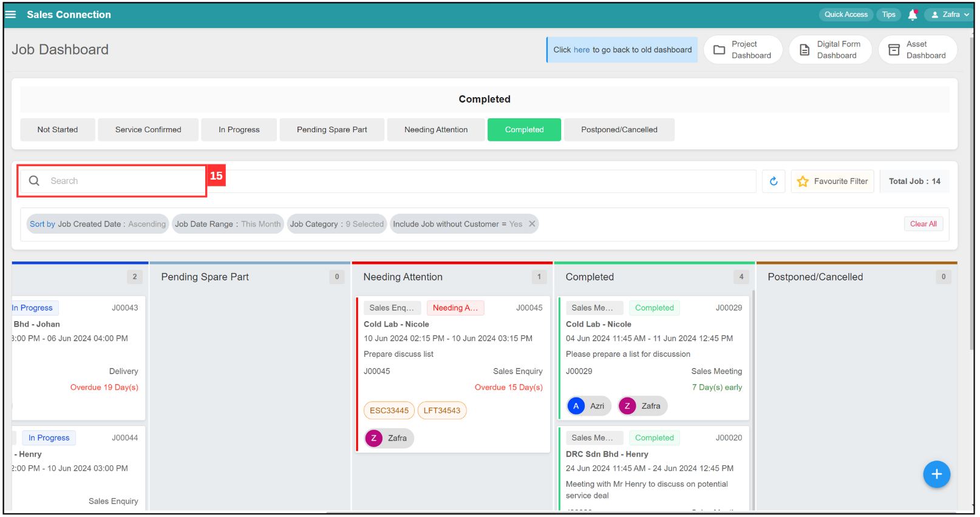The image size is (980, 517).
Task: Click the 'Overdue 19 Day(s)' label
Action: 104,388
